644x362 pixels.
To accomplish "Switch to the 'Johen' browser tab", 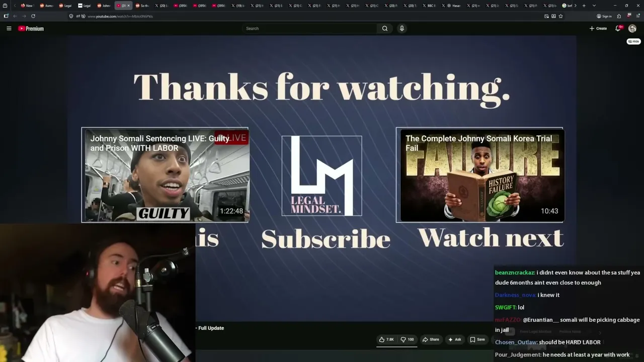I will (104, 6).
